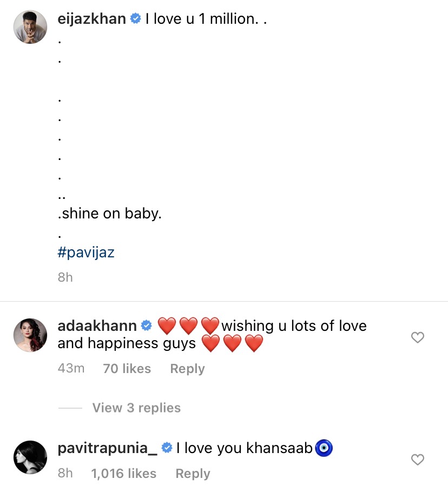This screenshot has height=499, width=448.
Task: Click pavitrapunia_'s blue verified badge
Action: tap(167, 448)
